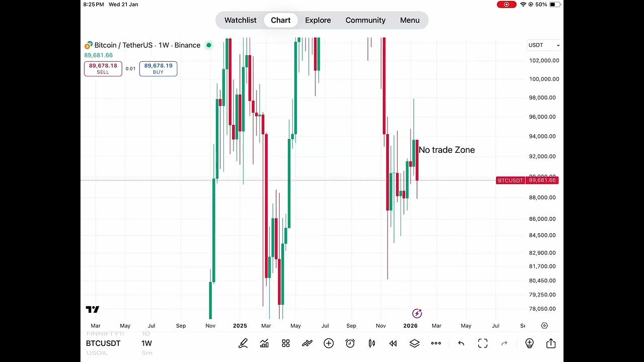Open the BTCUSDT symbol selector
644x362 pixels.
pos(103,343)
